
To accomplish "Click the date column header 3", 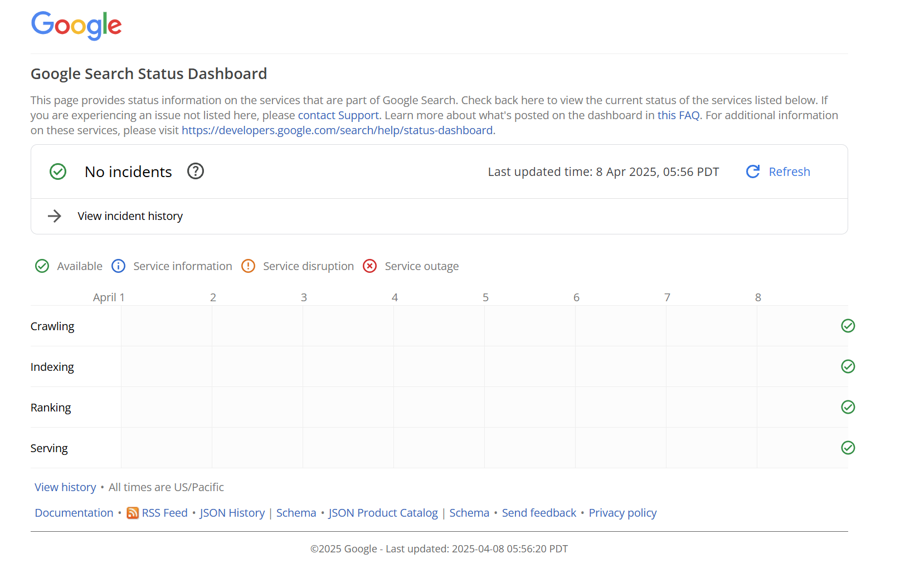I will (304, 297).
